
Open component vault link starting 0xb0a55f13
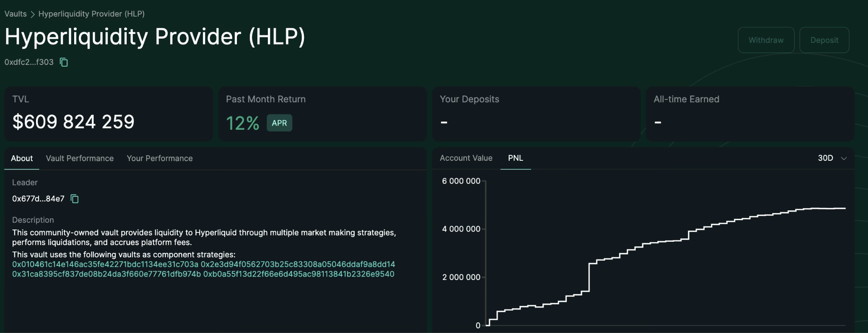tap(298, 274)
